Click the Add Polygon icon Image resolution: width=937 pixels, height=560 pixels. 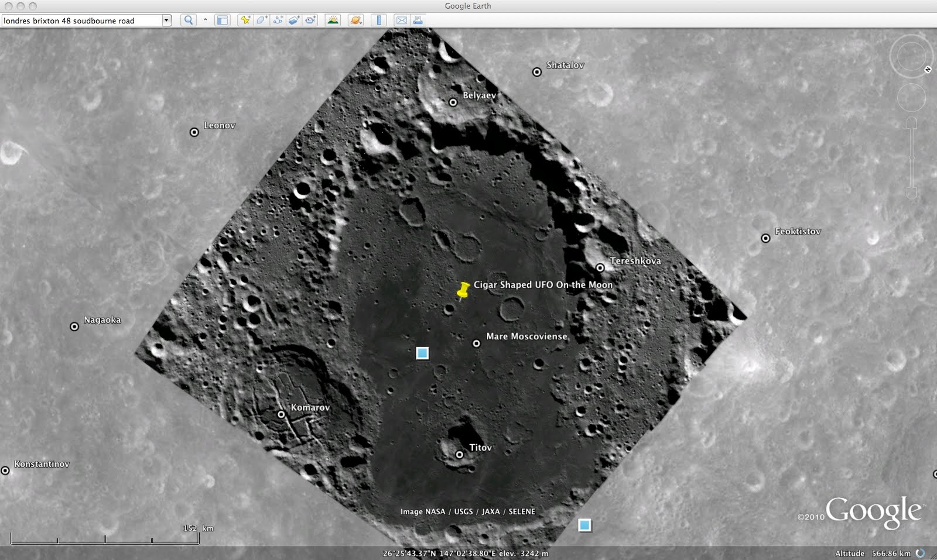click(262, 20)
